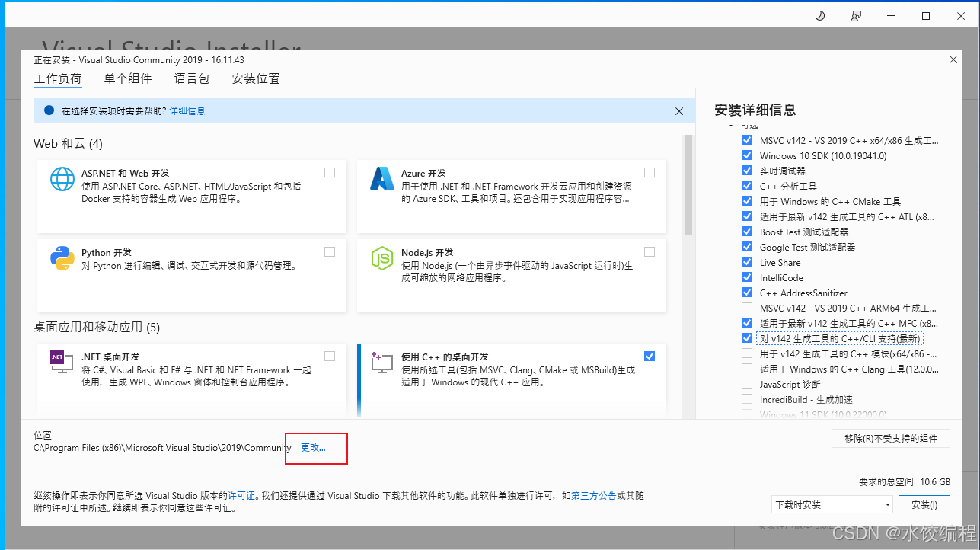Open the 下载时安装 dropdown
This screenshot has height=550, width=980.
(832, 504)
